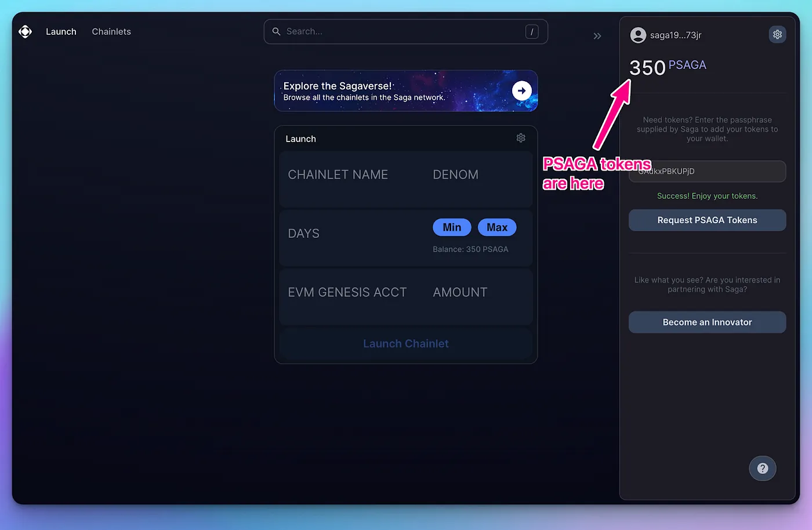
Task: Click the search magnifier icon
Action: (x=277, y=31)
